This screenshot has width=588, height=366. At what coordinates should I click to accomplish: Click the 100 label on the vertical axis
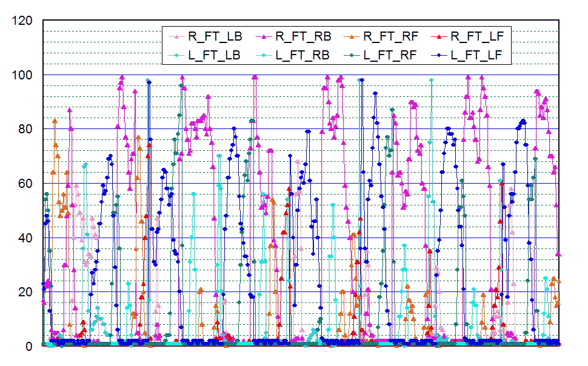pos(23,75)
